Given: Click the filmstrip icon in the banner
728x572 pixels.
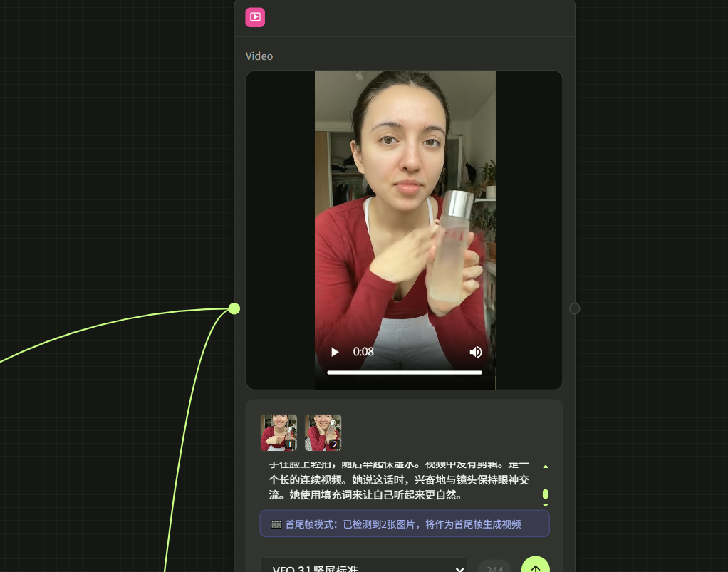Looking at the screenshot, I should click(276, 524).
